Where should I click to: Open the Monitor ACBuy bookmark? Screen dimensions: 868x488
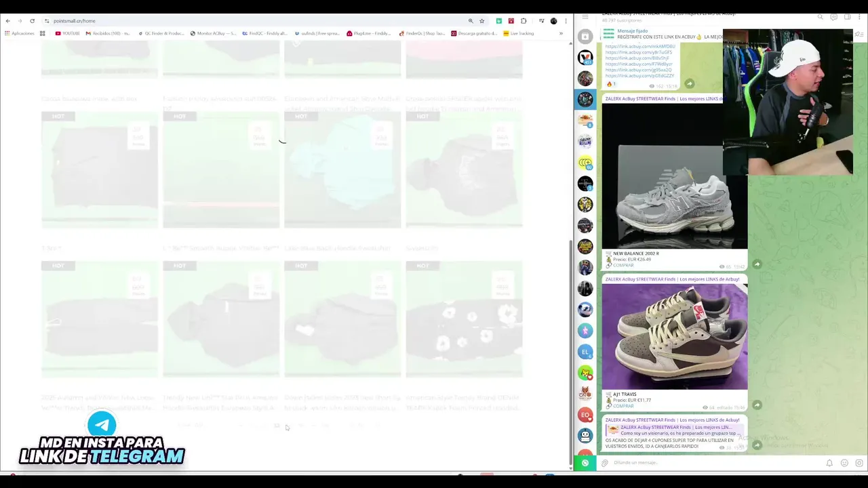point(214,33)
